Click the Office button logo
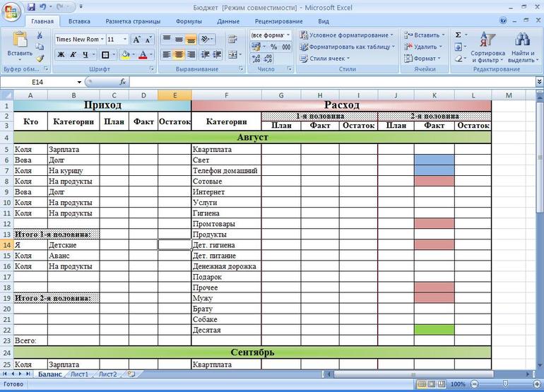This screenshot has height=392, width=544. 12,13
